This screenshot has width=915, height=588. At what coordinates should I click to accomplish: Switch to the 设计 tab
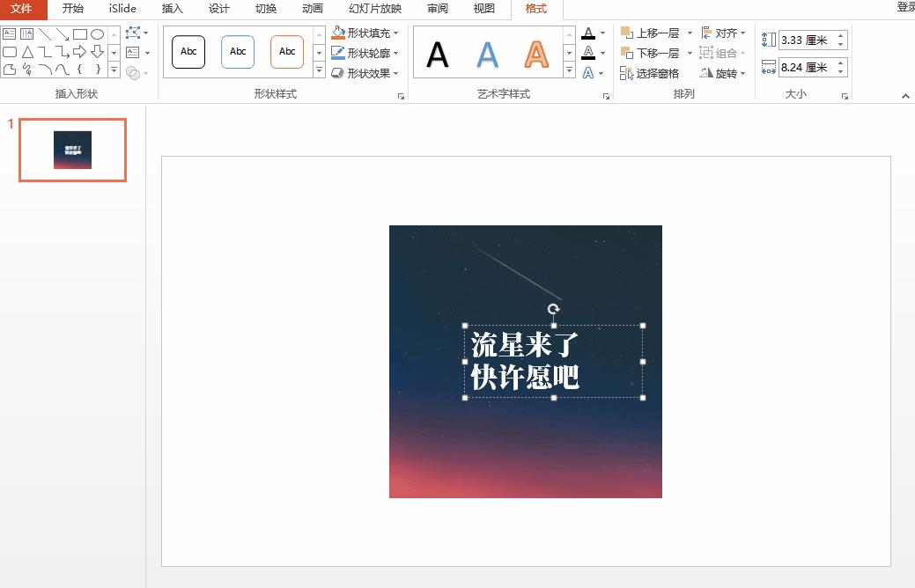[x=218, y=9]
